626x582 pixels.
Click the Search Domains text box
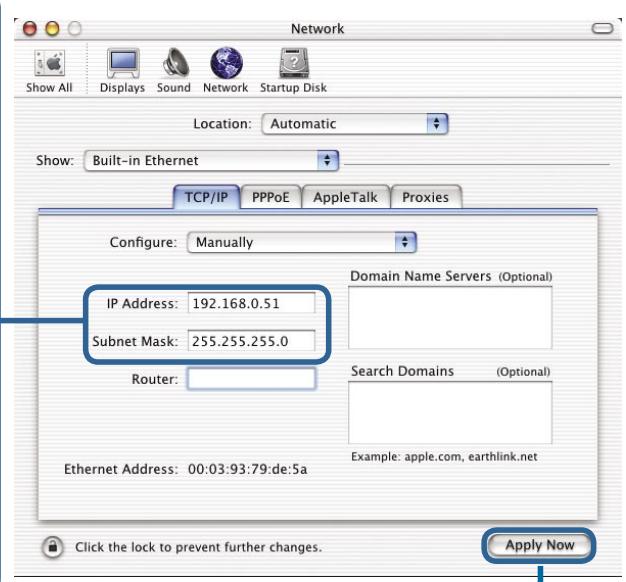pos(450,412)
